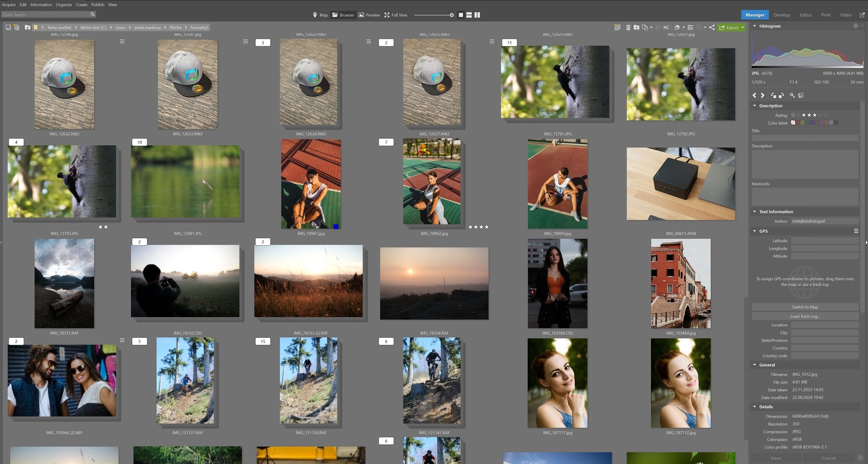
Task: Rotate image right icon
Action: point(781,95)
